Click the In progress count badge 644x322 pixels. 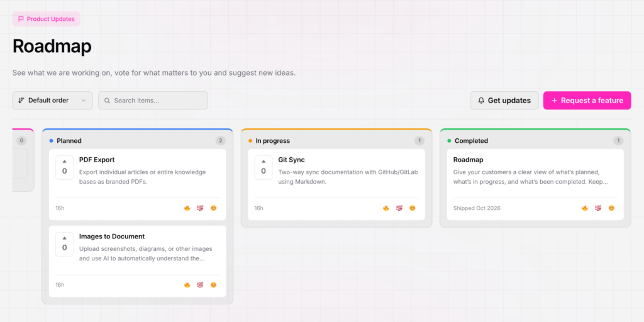click(419, 141)
